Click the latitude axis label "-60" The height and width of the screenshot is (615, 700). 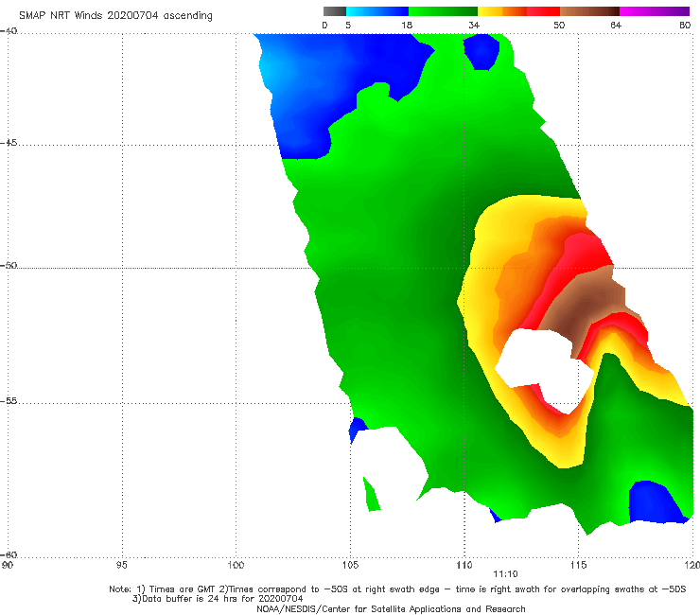point(9,554)
